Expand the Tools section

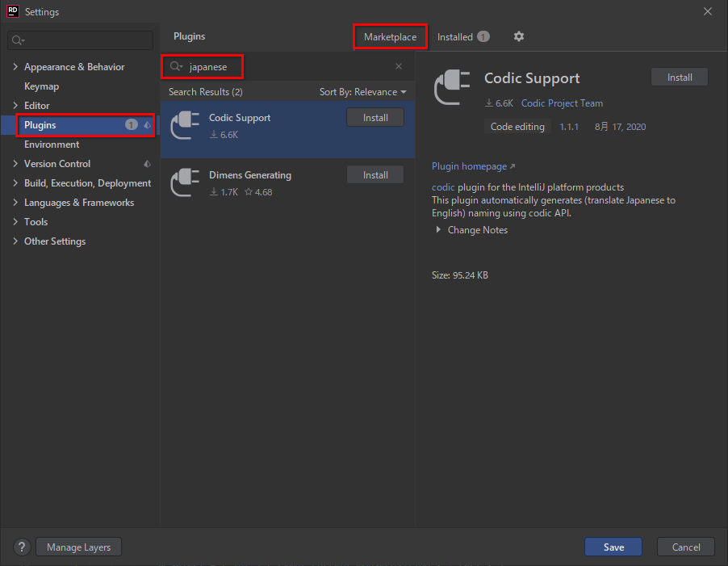click(15, 221)
